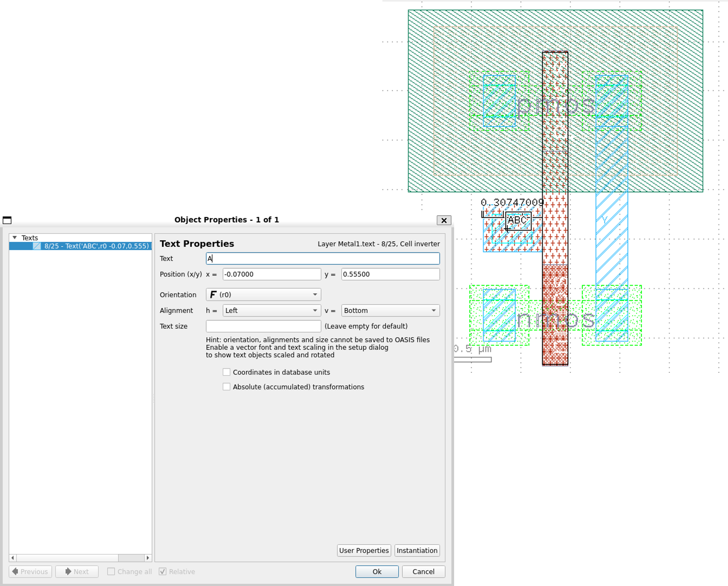Viewport: 728px width, 586px height.
Task: Click the Instantiation button
Action: 417,550
